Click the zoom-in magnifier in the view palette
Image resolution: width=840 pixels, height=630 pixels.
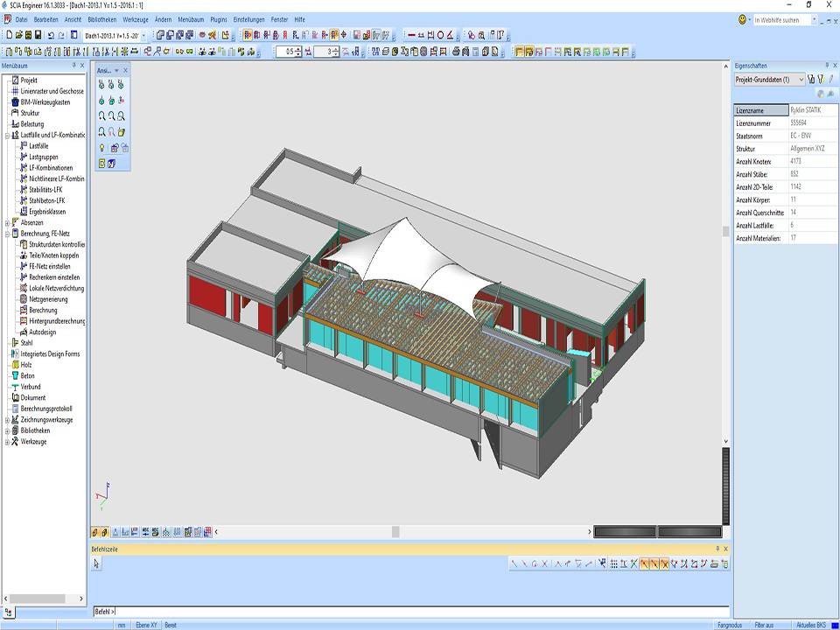[102, 115]
